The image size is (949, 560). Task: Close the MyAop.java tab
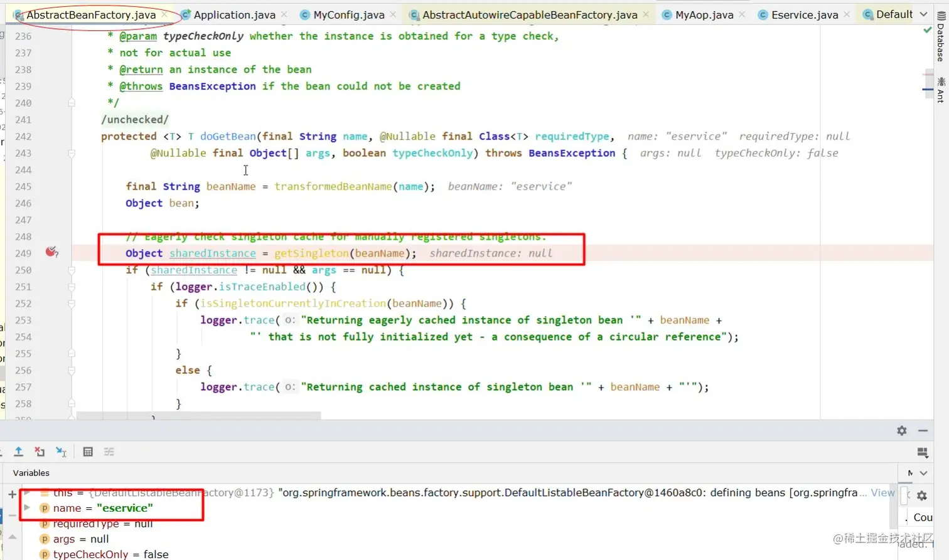[x=743, y=14]
